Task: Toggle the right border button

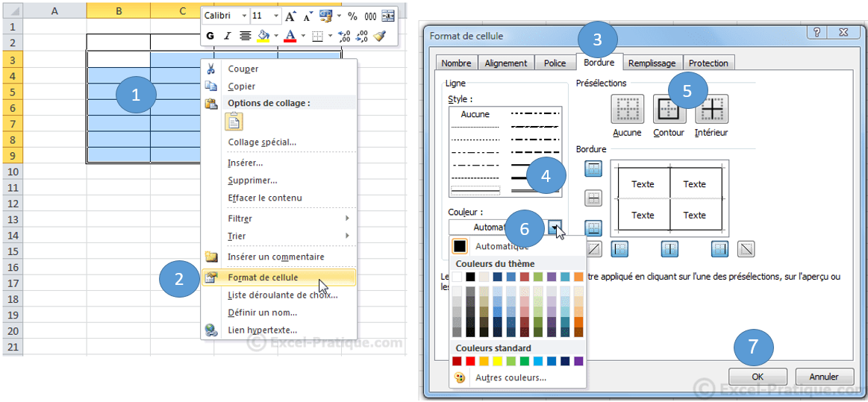Action: coord(719,249)
